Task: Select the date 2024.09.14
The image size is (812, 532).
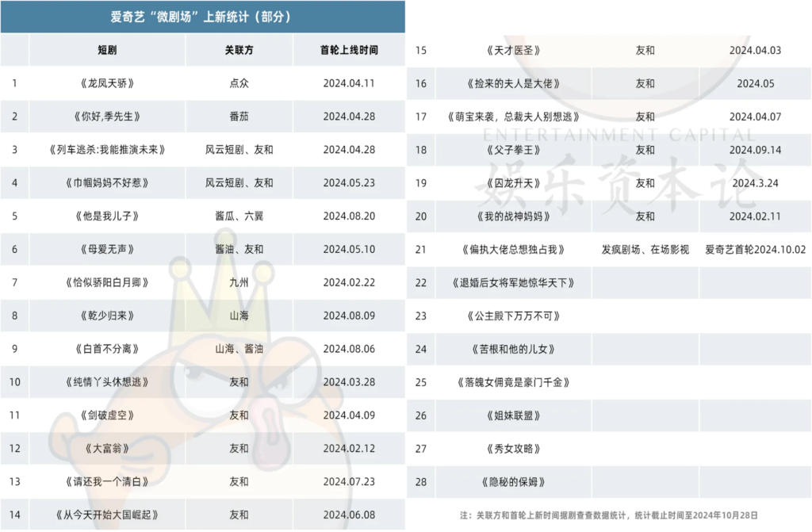Action: 755,150
